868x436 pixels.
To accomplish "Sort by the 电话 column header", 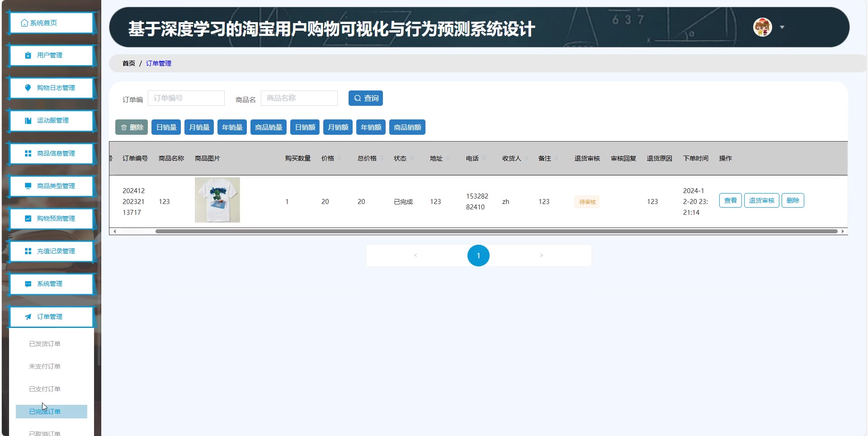I will click(x=472, y=158).
